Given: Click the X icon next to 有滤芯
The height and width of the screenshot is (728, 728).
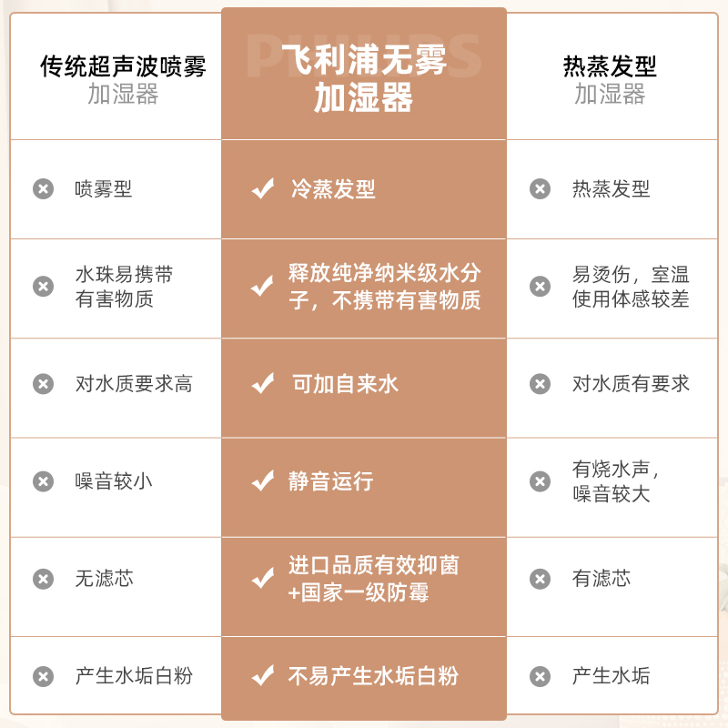Looking at the screenshot, I should [541, 579].
